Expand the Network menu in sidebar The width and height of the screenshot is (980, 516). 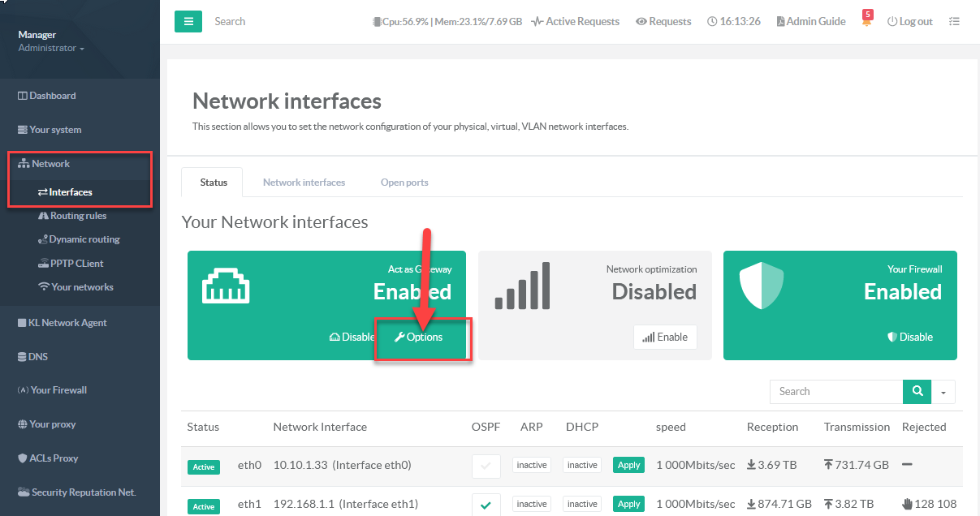click(x=50, y=164)
